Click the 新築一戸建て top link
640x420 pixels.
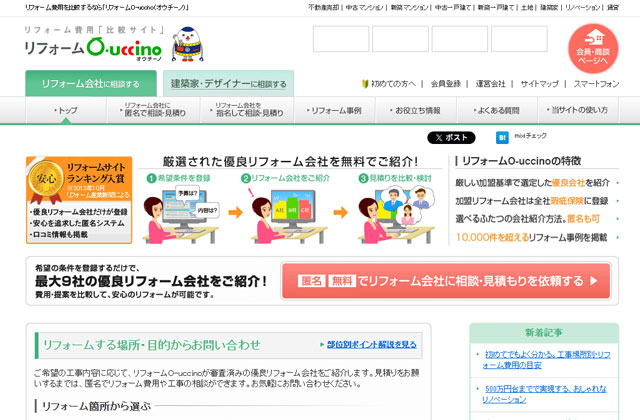(x=496, y=7)
